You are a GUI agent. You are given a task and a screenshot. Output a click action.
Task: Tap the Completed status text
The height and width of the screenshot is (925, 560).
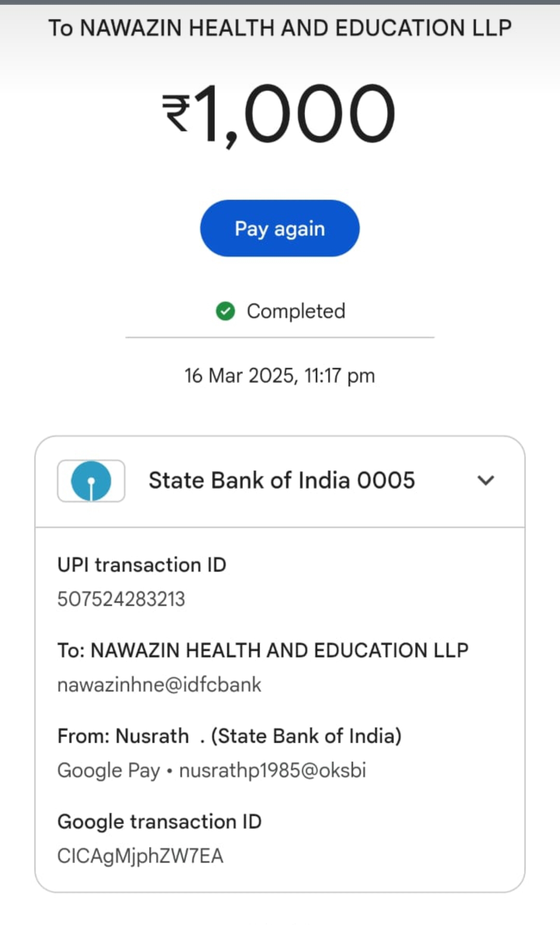[296, 311]
